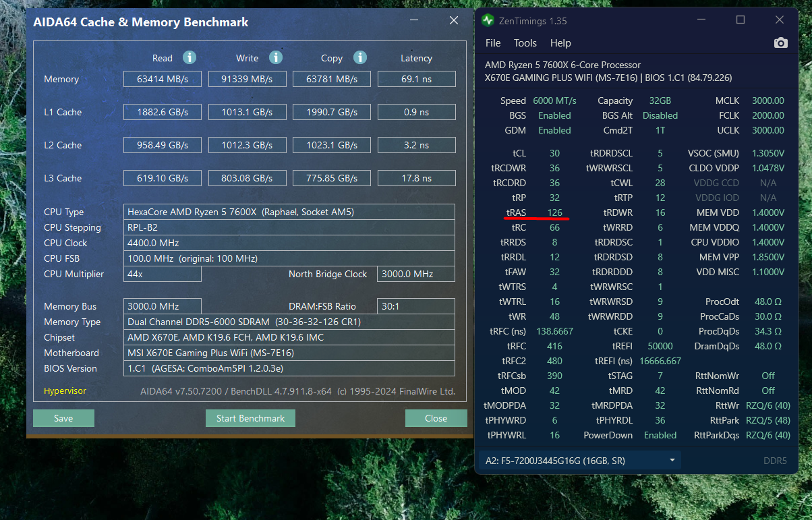Click the L3 Cache Write 803.08 GB/s field
This screenshot has width=812, height=520.
(x=247, y=178)
